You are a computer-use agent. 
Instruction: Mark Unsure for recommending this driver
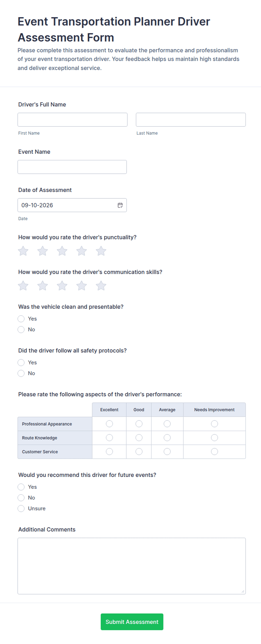point(21,508)
